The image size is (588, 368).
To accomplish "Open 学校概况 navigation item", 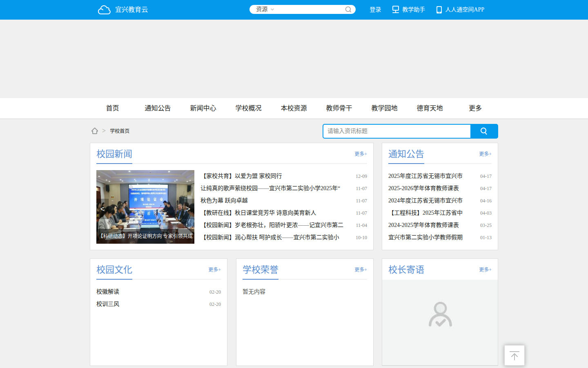I will coord(248,108).
